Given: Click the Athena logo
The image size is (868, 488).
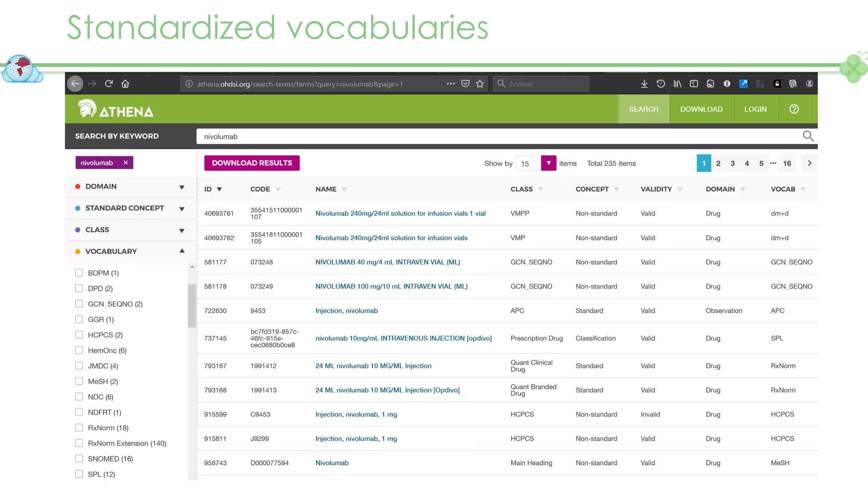Looking at the screenshot, I should click(x=115, y=109).
